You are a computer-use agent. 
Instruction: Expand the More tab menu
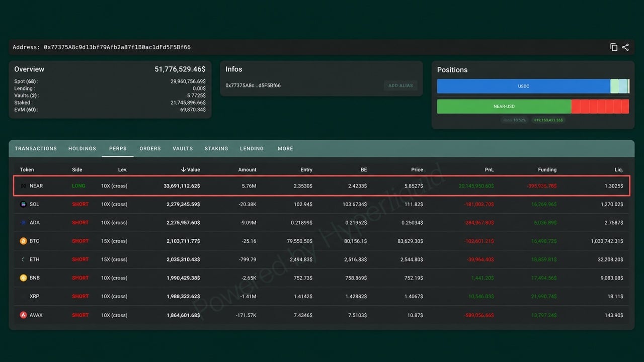285,148
